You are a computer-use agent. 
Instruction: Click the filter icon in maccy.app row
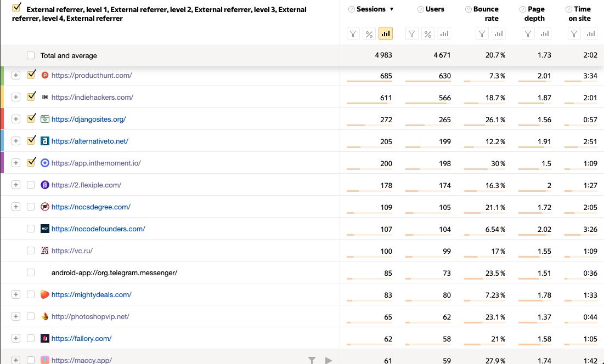click(312, 360)
